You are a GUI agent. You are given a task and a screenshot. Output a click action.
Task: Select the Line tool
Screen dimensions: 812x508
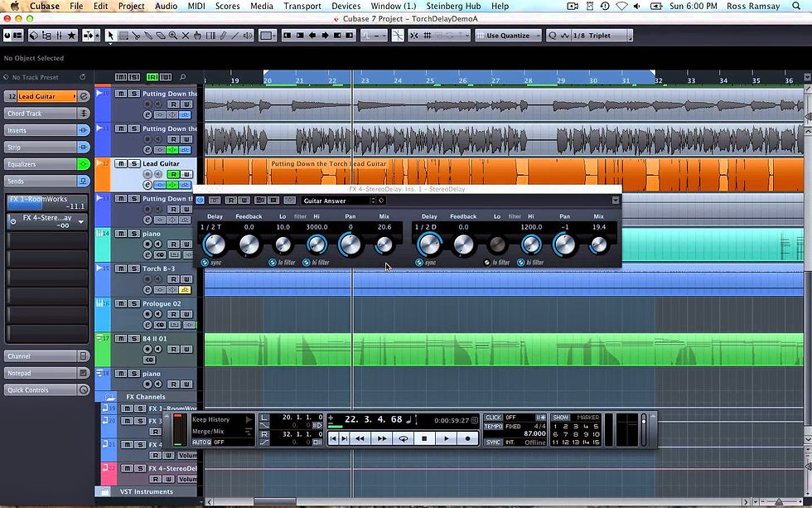235,35
